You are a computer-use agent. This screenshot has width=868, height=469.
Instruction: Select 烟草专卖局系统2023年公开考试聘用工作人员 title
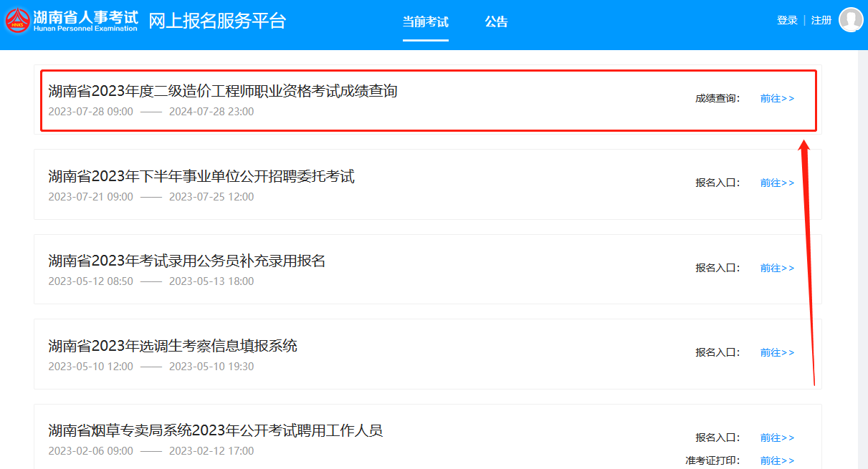coord(215,431)
